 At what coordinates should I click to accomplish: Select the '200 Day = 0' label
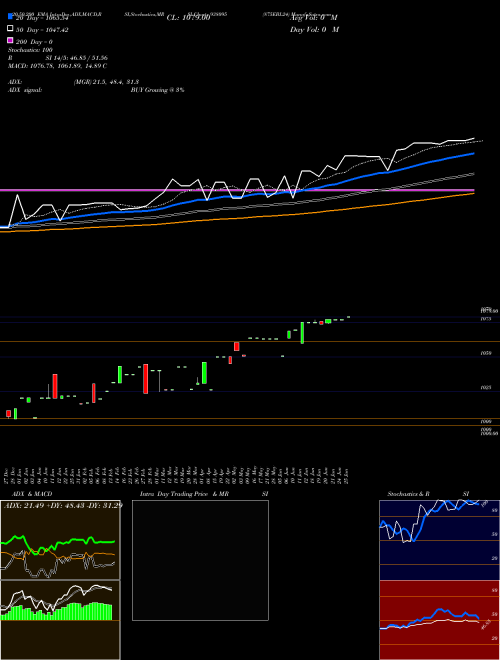click(35, 42)
